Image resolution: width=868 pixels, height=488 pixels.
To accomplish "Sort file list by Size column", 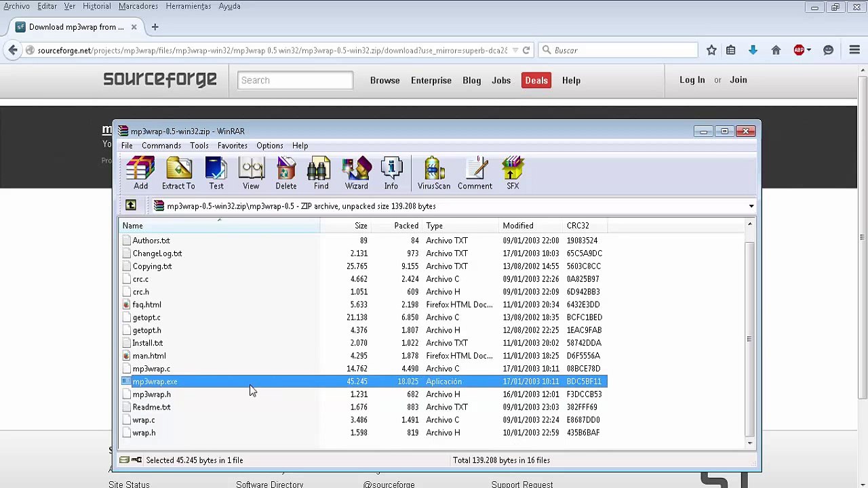I will coord(346,226).
